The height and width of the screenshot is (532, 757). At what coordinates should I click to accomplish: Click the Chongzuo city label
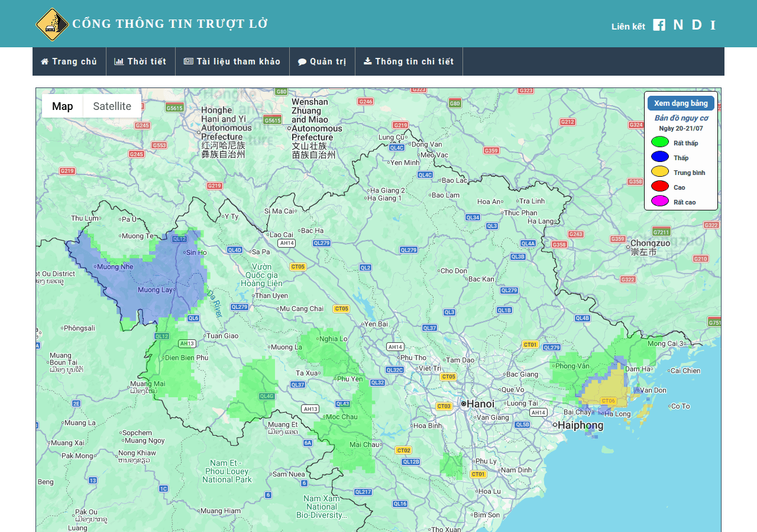coord(651,243)
